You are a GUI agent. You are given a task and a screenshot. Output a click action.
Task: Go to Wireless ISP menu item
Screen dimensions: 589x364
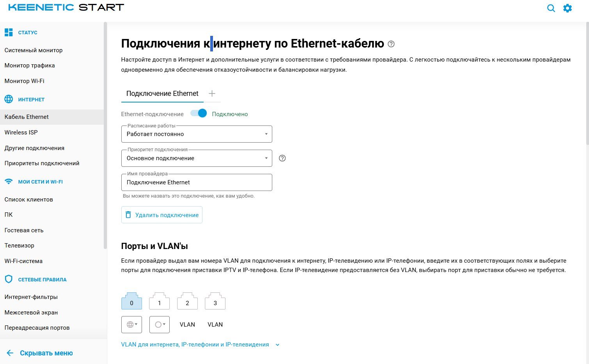[x=21, y=133]
